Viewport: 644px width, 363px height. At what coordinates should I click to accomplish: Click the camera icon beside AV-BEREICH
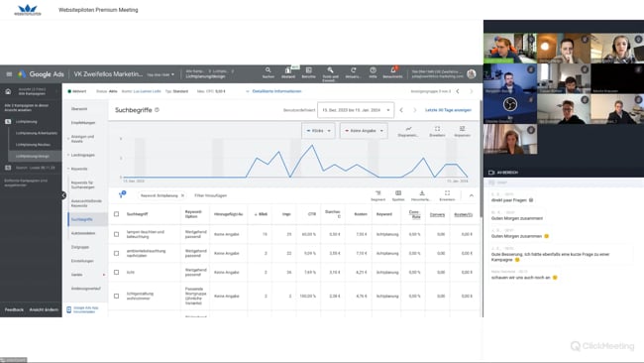[491, 173]
